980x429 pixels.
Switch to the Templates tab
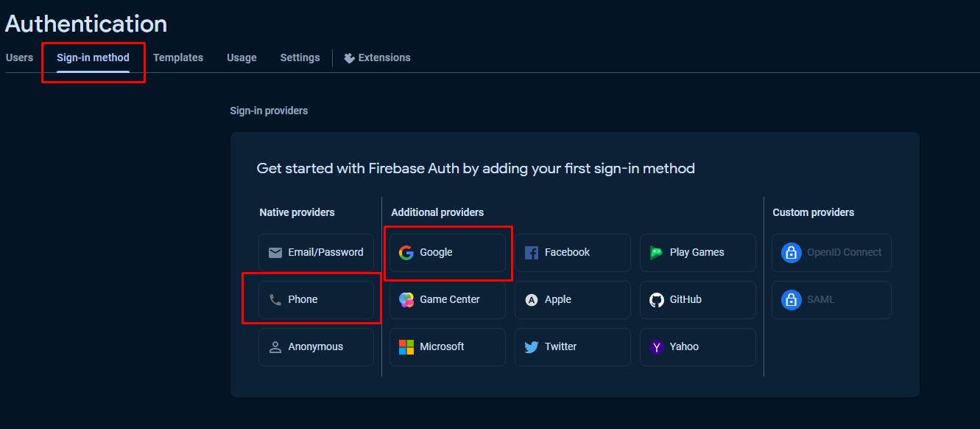click(178, 57)
